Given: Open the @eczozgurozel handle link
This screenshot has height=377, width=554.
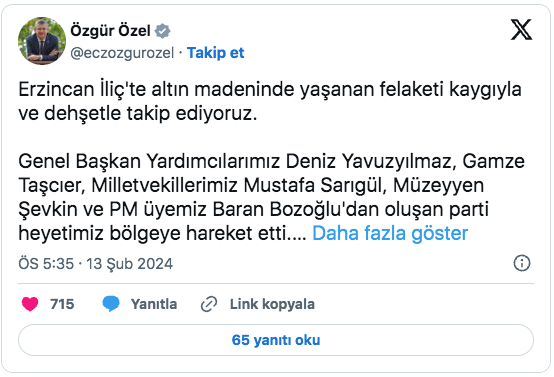Looking at the screenshot, I should 122,53.
